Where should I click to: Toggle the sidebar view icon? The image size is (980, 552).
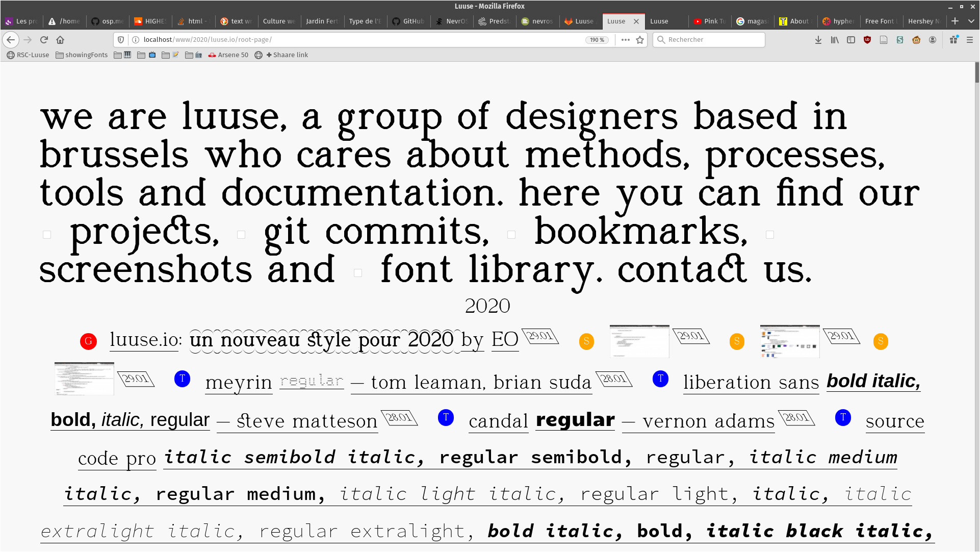click(851, 40)
